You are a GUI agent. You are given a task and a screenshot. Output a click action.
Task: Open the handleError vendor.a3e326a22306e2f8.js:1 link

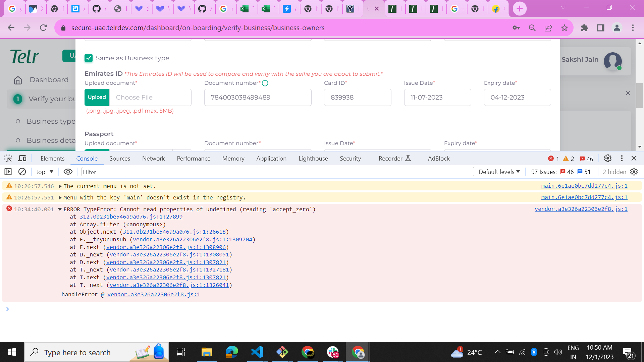[154, 294]
